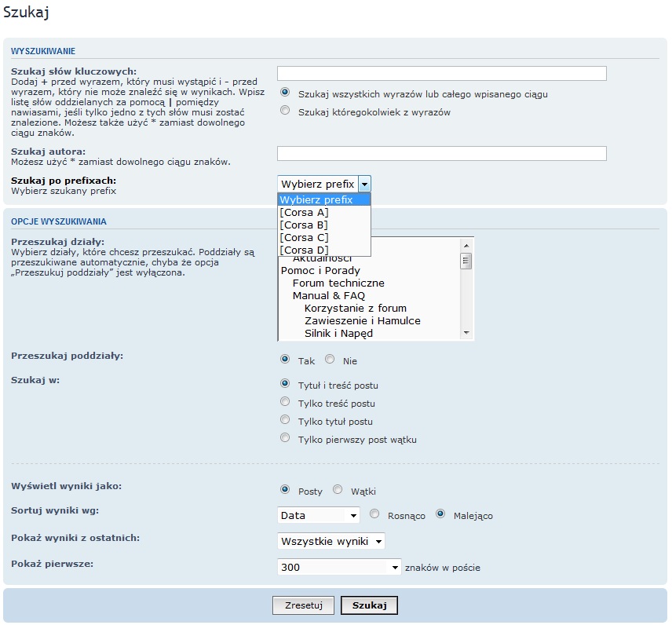Select the [Corsa A] prefix option
This screenshot has width=672, height=625.
(305, 213)
